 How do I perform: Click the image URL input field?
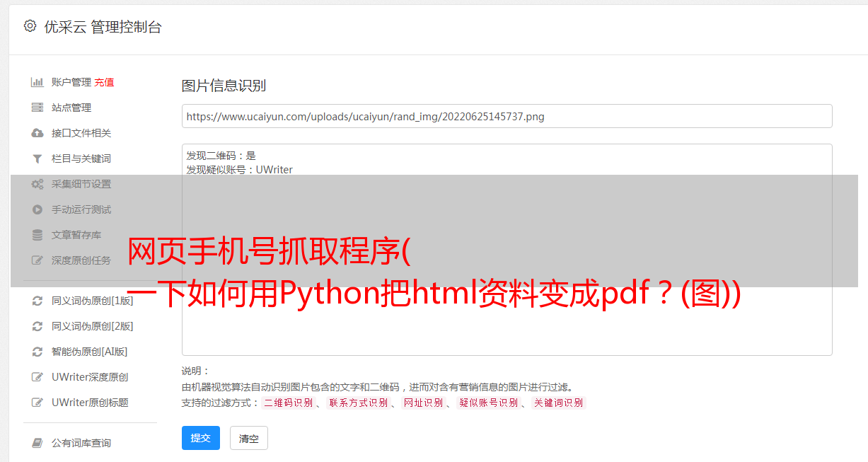(x=507, y=116)
